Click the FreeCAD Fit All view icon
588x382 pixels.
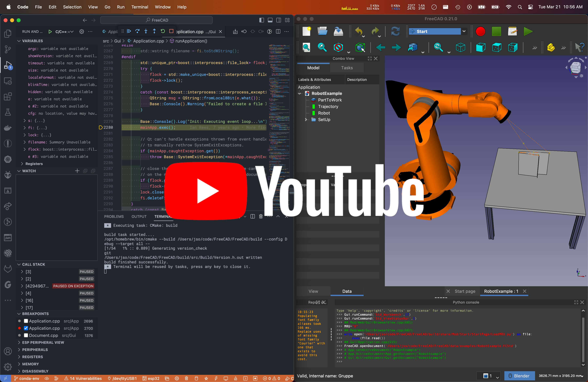pyautogui.click(x=306, y=47)
